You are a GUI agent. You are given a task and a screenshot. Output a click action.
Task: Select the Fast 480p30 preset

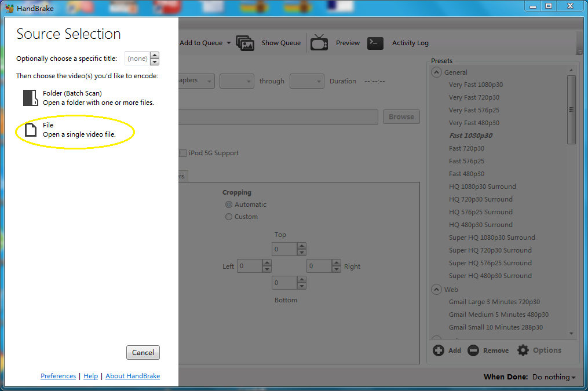[466, 174]
